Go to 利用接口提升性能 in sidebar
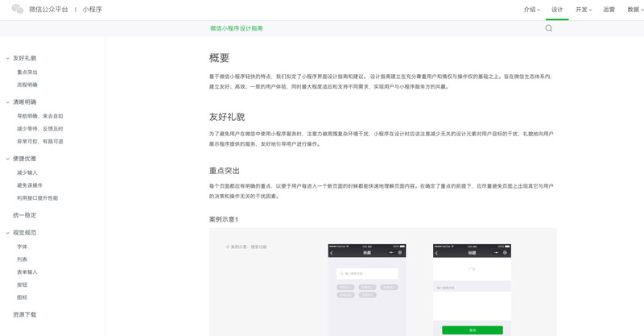The width and height of the screenshot is (644, 336). pyautogui.click(x=37, y=198)
